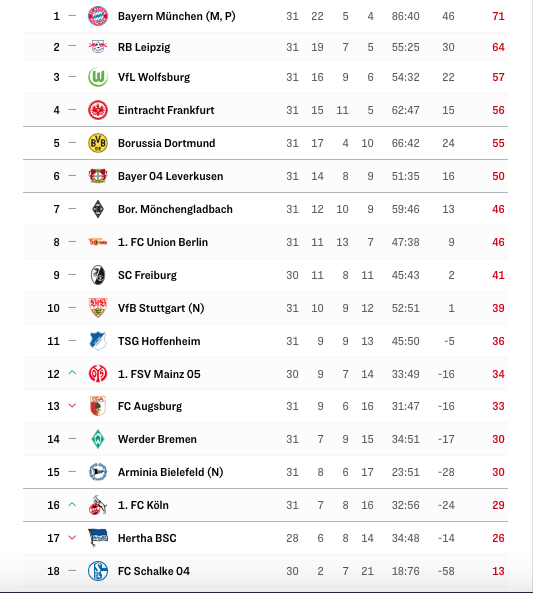Click Bayern München's 71 points value
533x593 pixels.
coord(498,16)
